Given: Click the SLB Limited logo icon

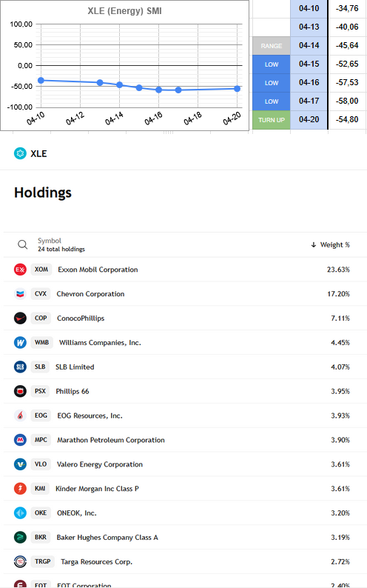Looking at the screenshot, I should [20, 367].
